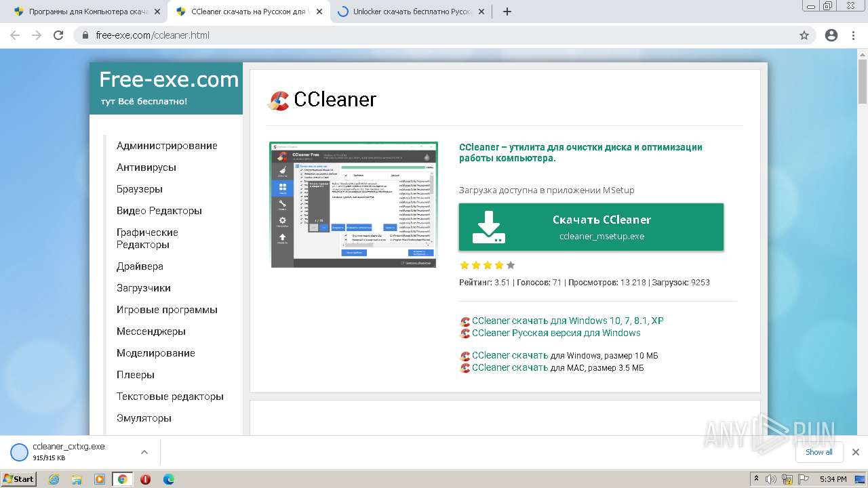
Task: Open ccleaner_cxtxg.exe download item
Action: (x=68, y=452)
